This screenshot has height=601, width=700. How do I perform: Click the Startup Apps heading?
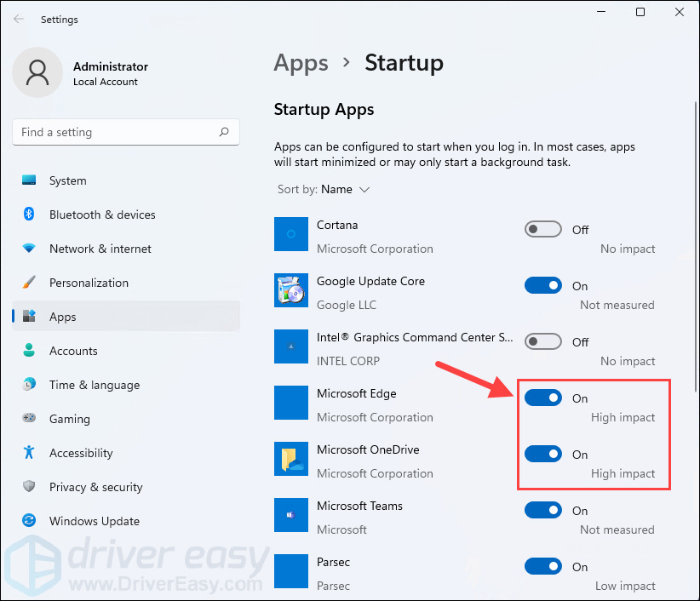coord(324,110)
